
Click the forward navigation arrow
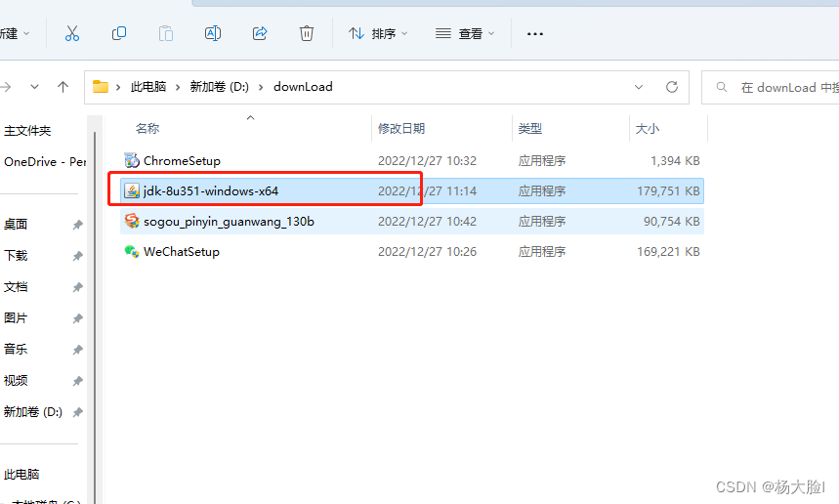tap(5, 87)
